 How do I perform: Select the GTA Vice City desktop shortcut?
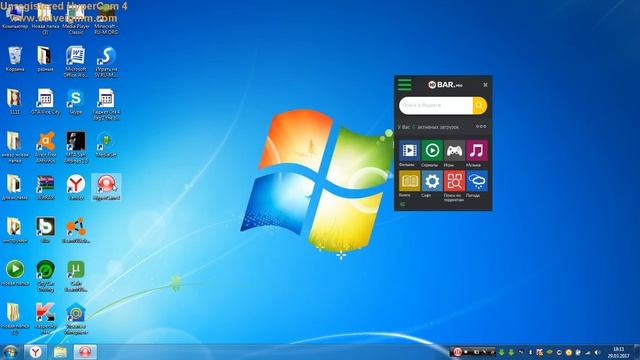45,102
